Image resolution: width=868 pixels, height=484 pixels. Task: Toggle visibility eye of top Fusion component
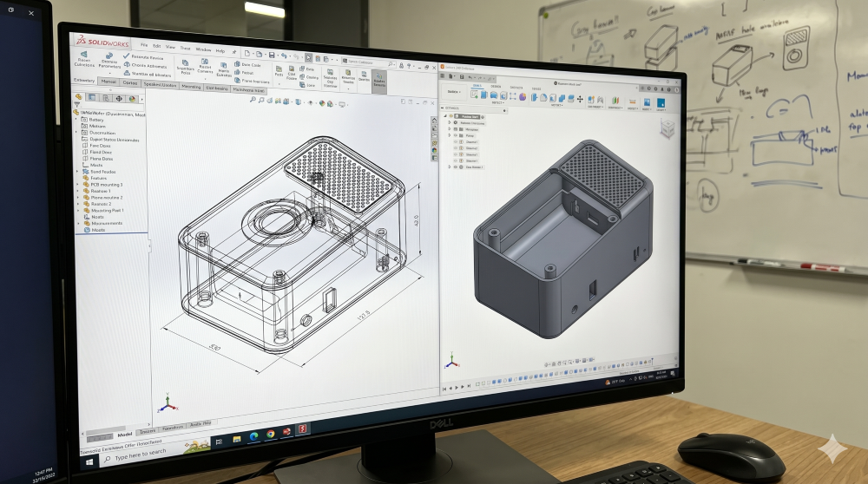point(451,116)
